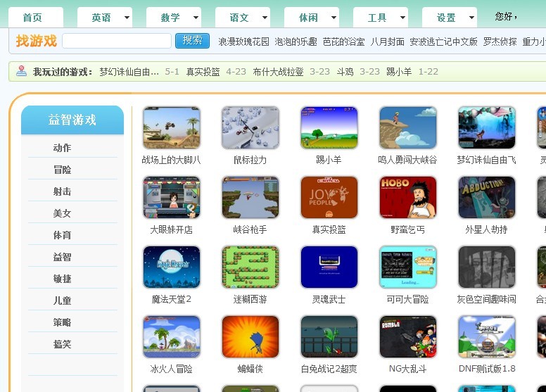Open the 鸣人勇闯大峡谷 game thumbnail
This screenshot has height=392, width=546.
[408, 128]
